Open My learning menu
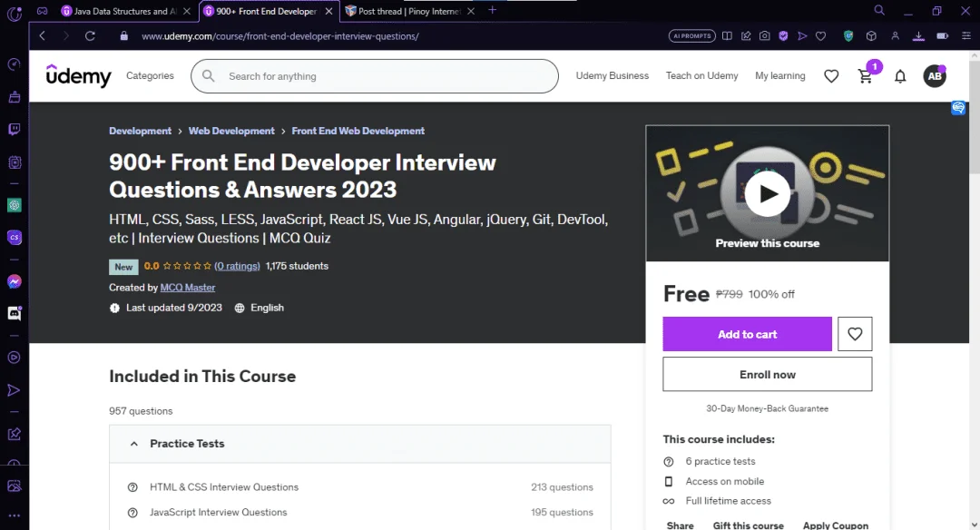The image size is (980, 530). coord(780,75)
